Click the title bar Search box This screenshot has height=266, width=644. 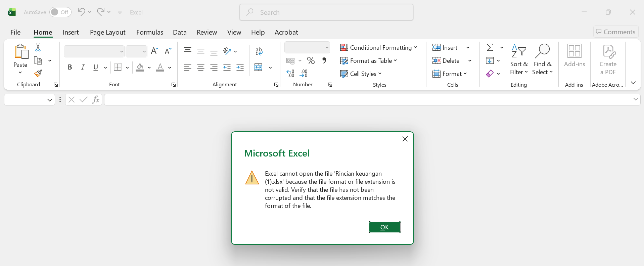click(326, 12)
